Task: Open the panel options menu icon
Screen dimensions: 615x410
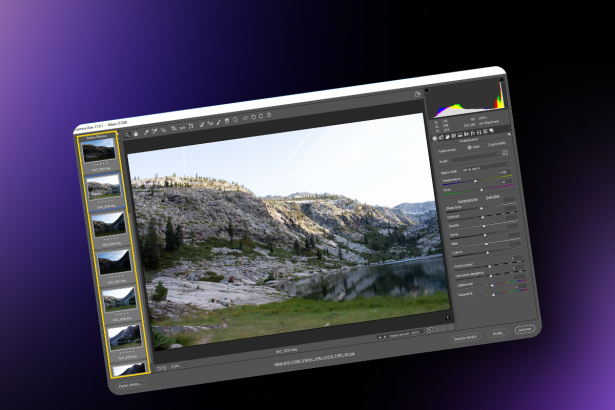Action: pyautogui.click(x=509, y=134)
